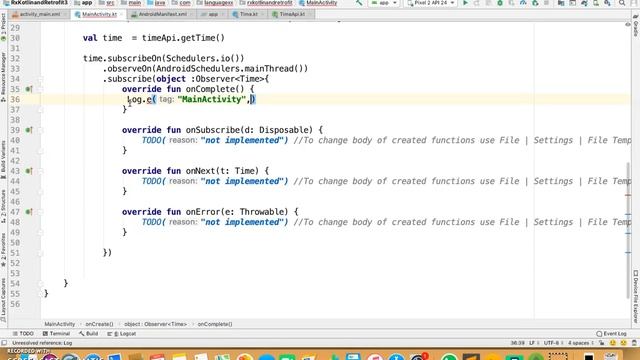The height and width of the screenshot is (360, 640).
Task: Open the Profiler gauge icon
Action: tap(523, 3)
